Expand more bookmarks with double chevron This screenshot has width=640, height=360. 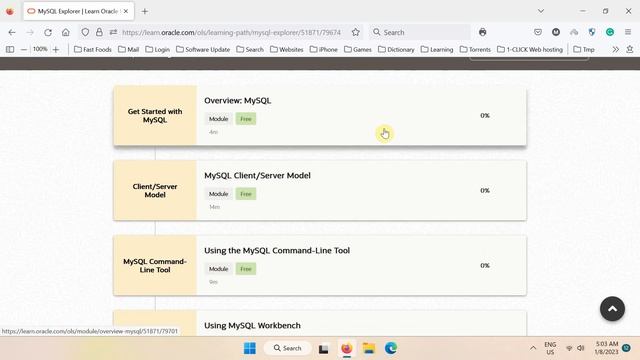pos(616,49)
